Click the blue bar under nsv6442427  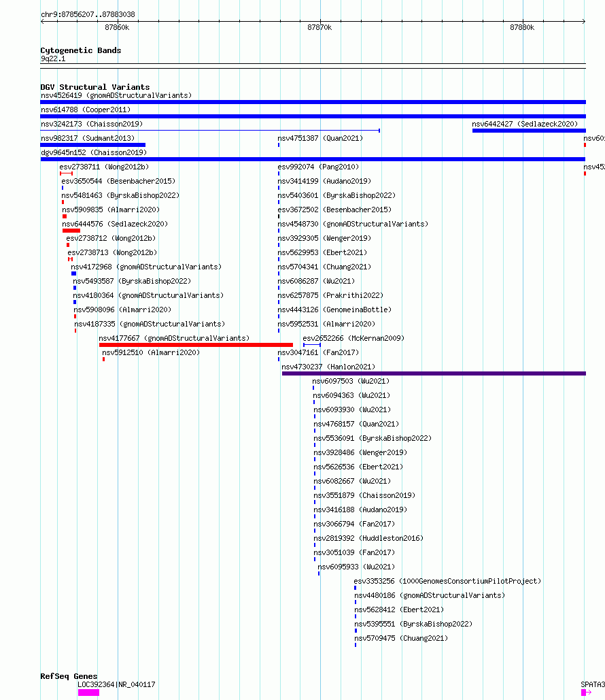529,131
